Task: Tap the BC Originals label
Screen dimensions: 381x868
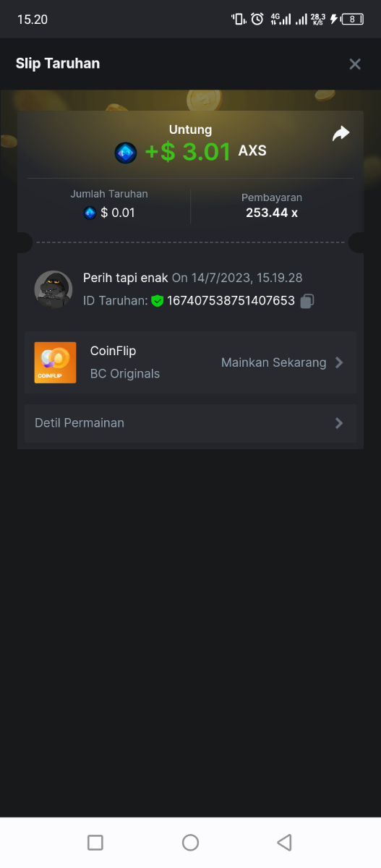Action: click(125, 374)
